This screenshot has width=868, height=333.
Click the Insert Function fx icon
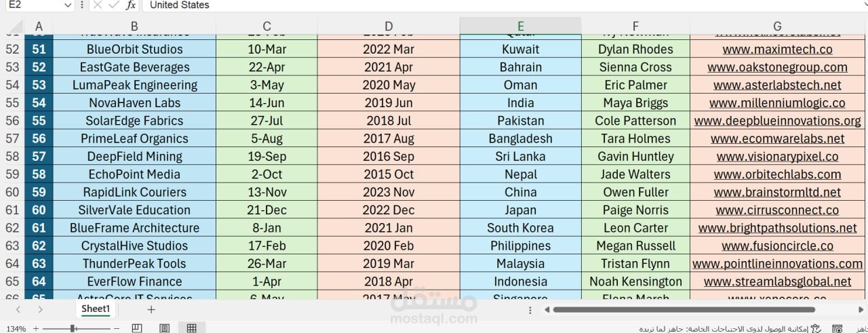tap(131, 5)
